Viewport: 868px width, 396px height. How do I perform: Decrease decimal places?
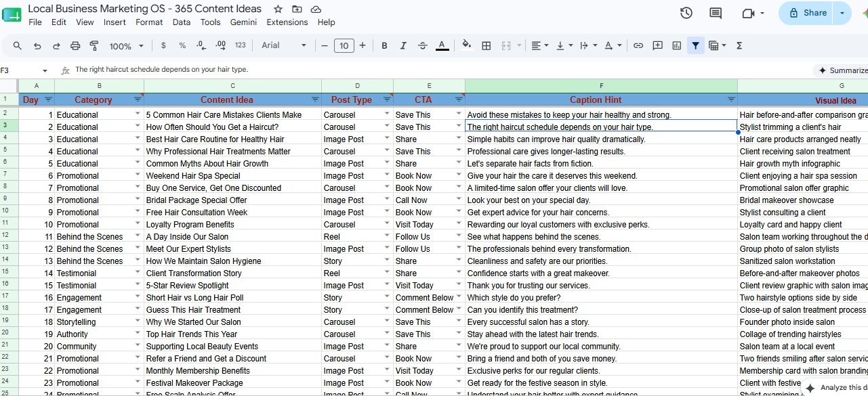[201, 45]
